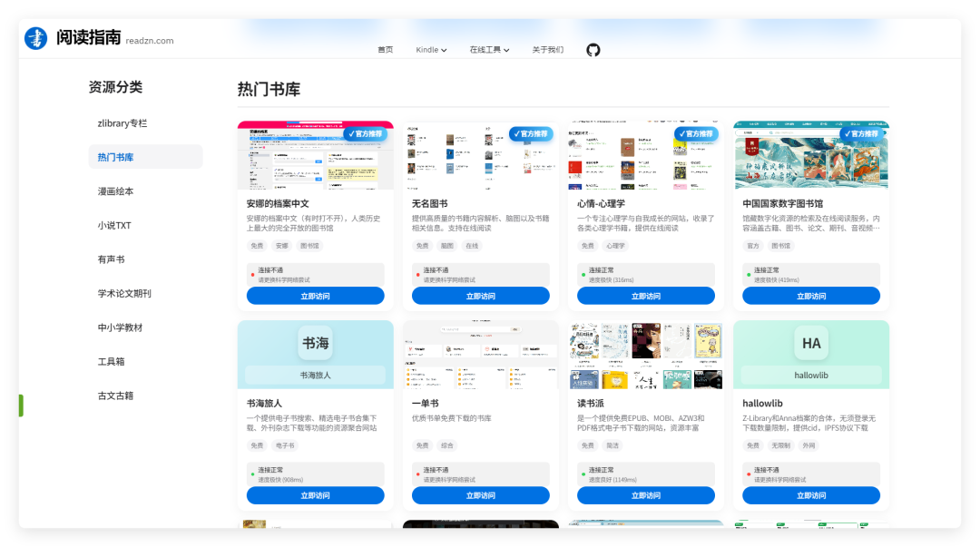Click 连接正常 status on 读书派
Image resolution: width=980 pixels, height=547 pixels.
[646, 474]
